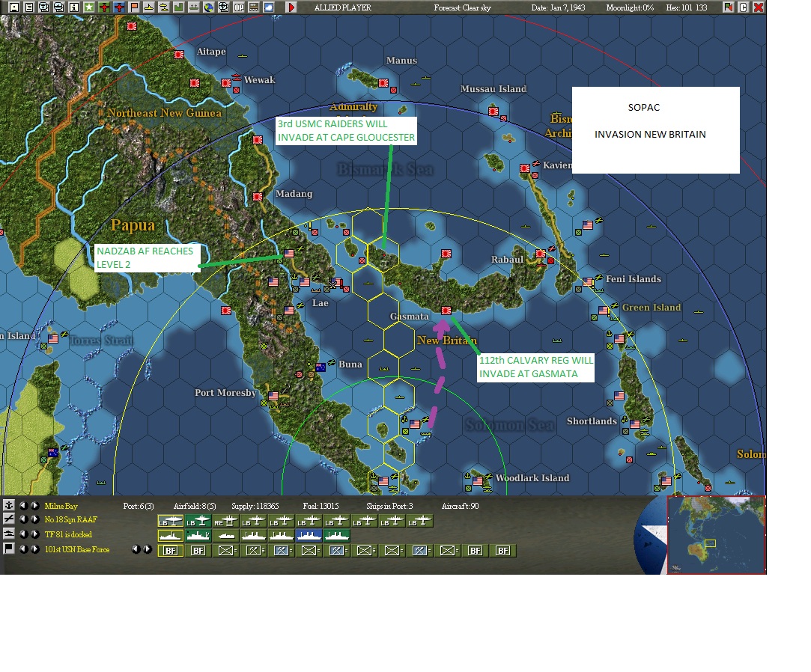Go to previous base before Milne Bay
Viewport: 811px width, 672px height.
click(x=24, y=506)
